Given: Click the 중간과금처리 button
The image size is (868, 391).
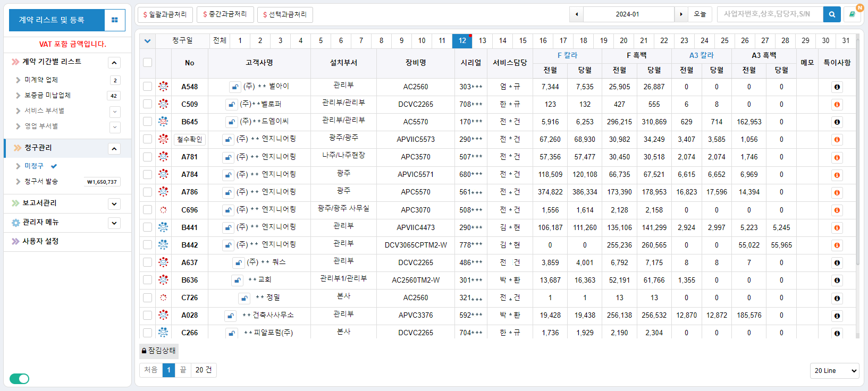Looking at the screenshot, I should (225, 14).
